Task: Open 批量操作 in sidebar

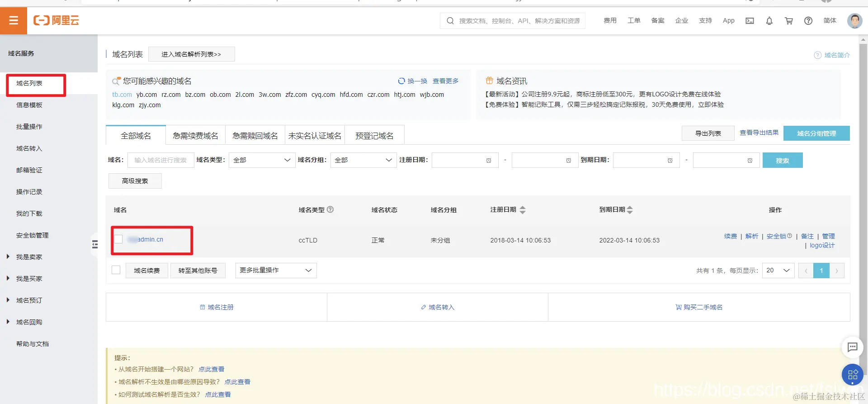Action: click(x=29, y=127)
